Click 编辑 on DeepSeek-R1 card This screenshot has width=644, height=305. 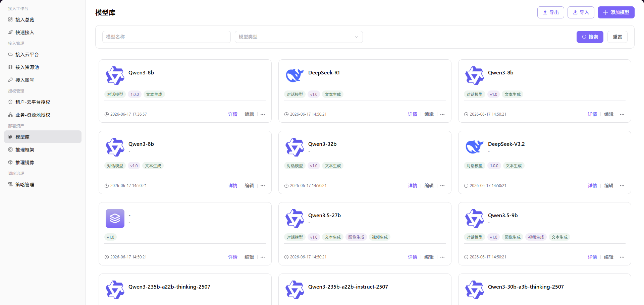[x=429, y=114]
